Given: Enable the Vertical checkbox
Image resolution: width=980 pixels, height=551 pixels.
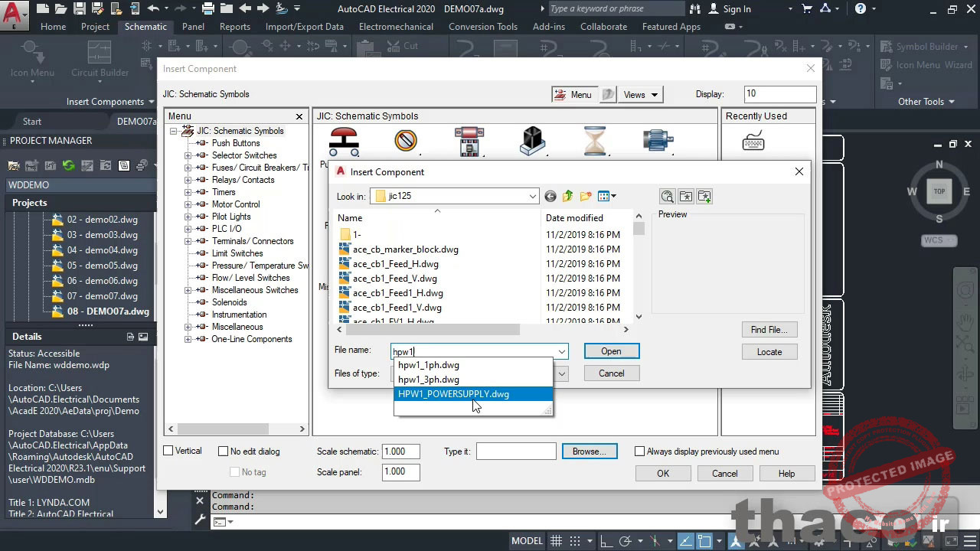Looking at the screenshot, I should tap(167, 451).
